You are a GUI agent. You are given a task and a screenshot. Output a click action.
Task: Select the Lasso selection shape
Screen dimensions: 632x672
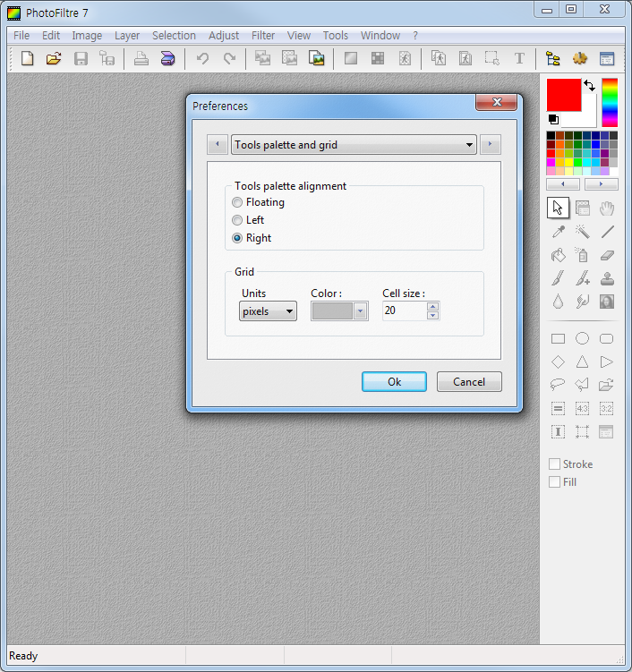click(x=558, y=385)
